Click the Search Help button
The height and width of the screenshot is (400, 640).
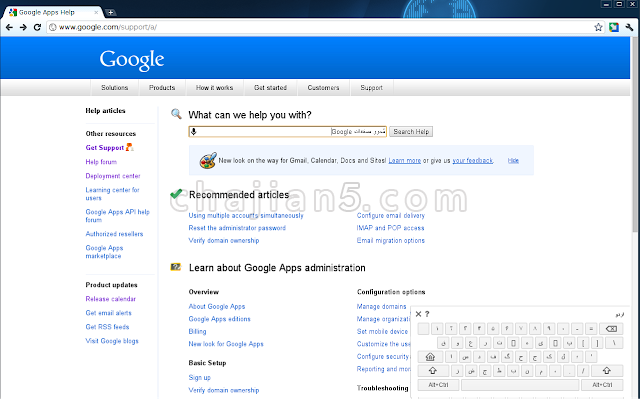[x=411, y=131]
